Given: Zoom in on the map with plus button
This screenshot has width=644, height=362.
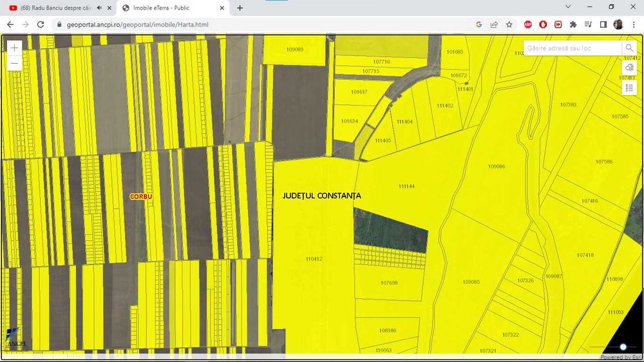Looking at the screenshot, I should 14,48.
